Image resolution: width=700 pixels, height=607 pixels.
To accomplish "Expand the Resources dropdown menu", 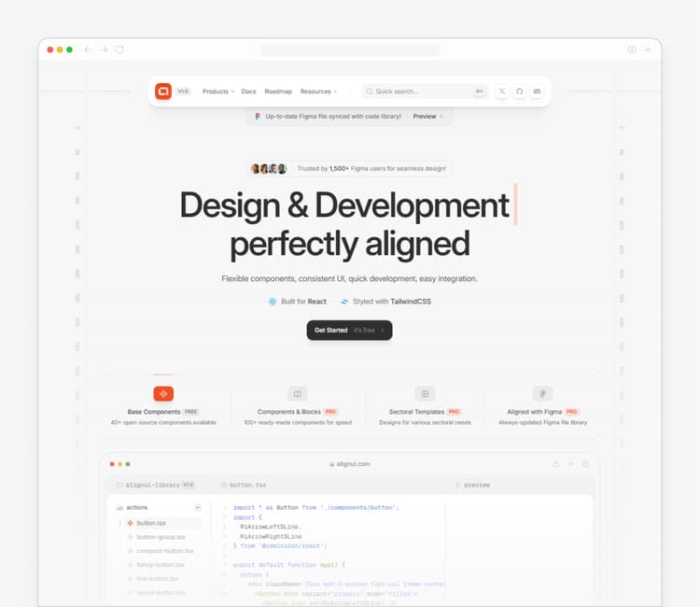I will coord(318,92).
